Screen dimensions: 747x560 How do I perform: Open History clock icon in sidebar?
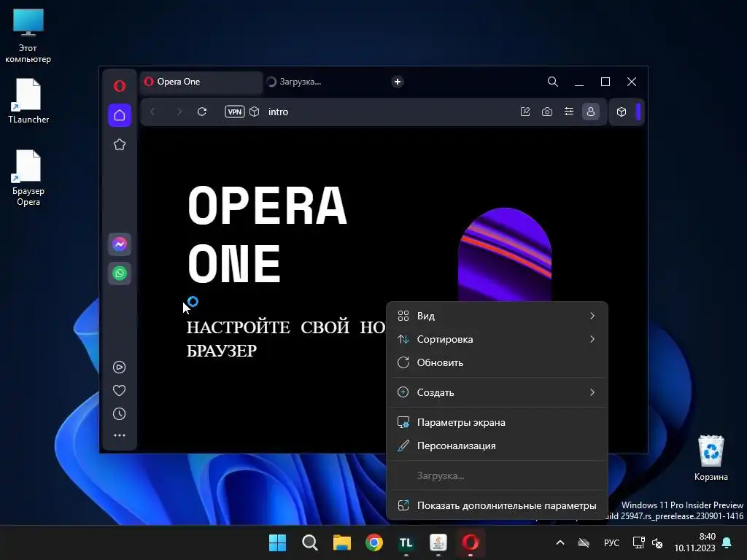[119, 414]
